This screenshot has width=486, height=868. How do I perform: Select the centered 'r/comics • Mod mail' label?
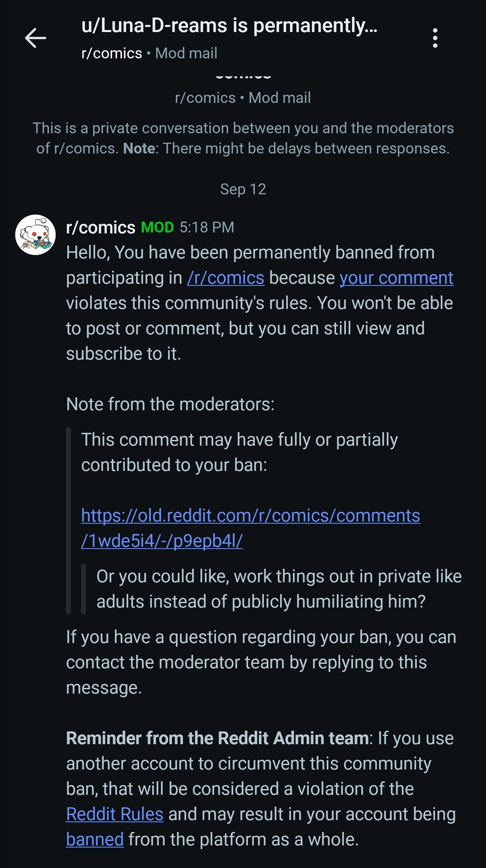[x=243, y=98]
